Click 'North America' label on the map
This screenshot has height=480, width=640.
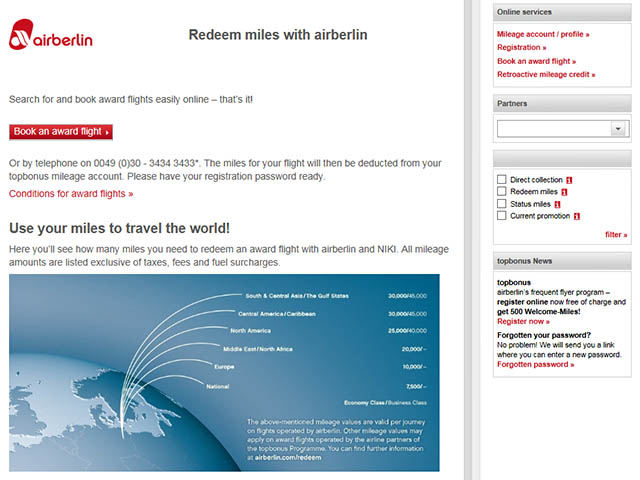pos(250,331)
